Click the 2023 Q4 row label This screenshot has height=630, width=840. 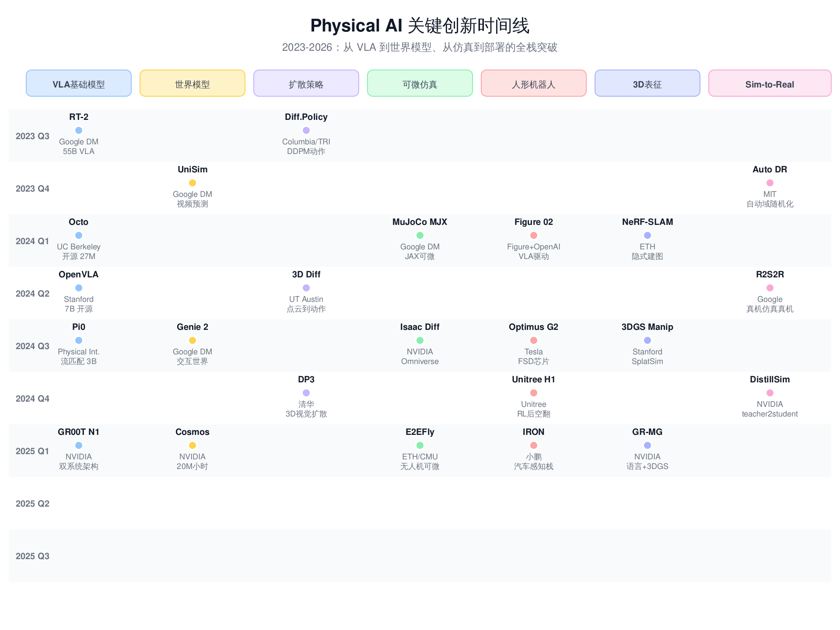[32, 189]
